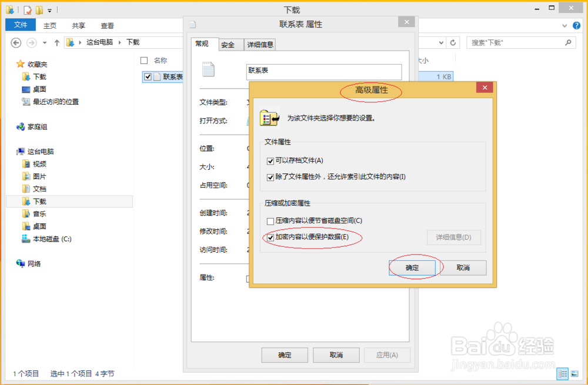Expand the ribbon chevron near help
The width and height of the screenshot is (588, 385).
click(564, 26)
